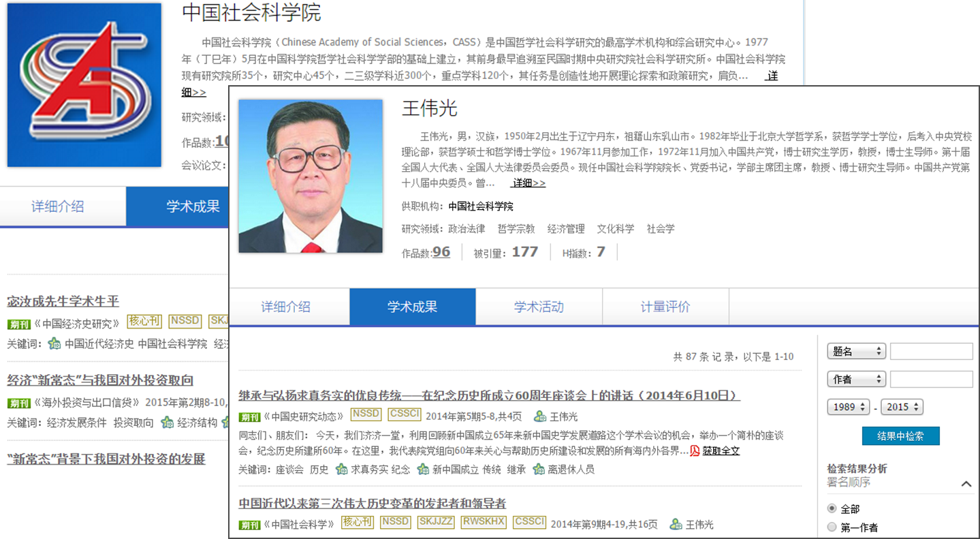Viewport: 980px width, 539px height.
Task: Click the 座谈会 keyword
Action: coord(289,469)
